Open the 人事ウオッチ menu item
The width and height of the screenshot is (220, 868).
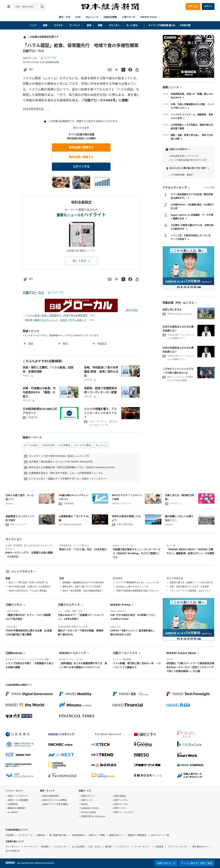point(128,17)
